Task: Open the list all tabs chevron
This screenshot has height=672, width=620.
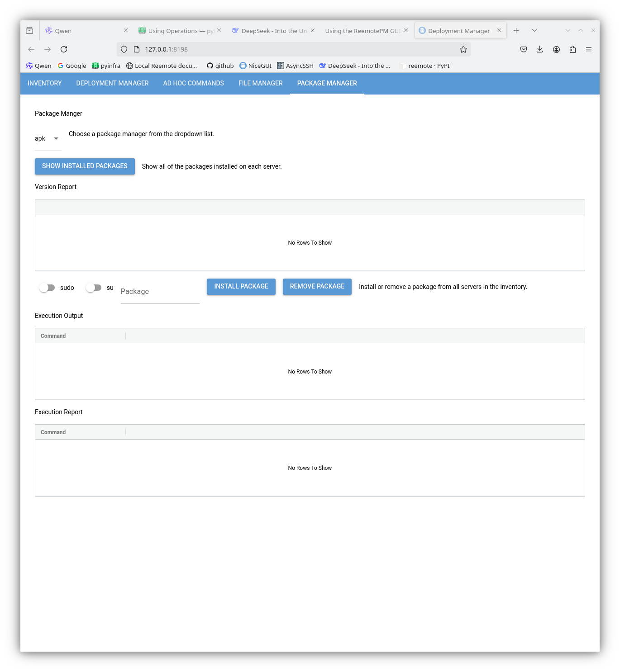Action: pyautogui.click(x=534, y=31)
